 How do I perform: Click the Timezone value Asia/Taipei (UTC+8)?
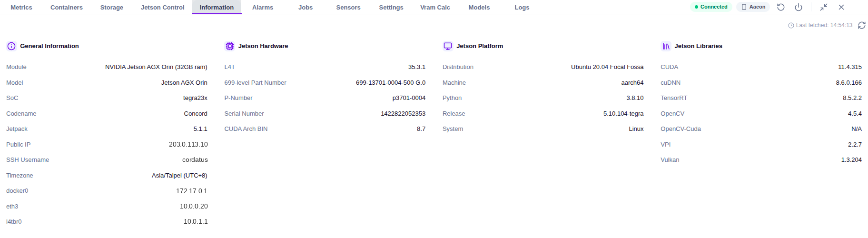point(179,176)
